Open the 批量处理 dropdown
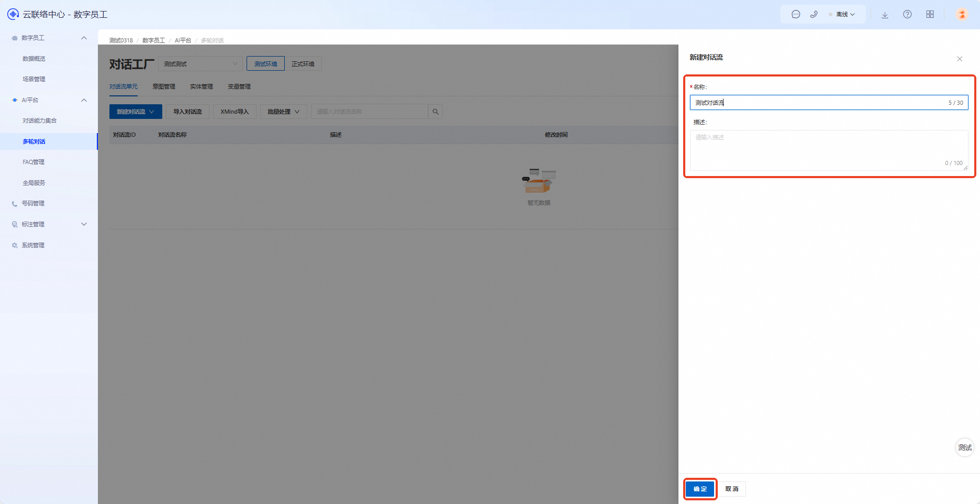Viewport: 980px width, 504px height. (x=283, y=112)
